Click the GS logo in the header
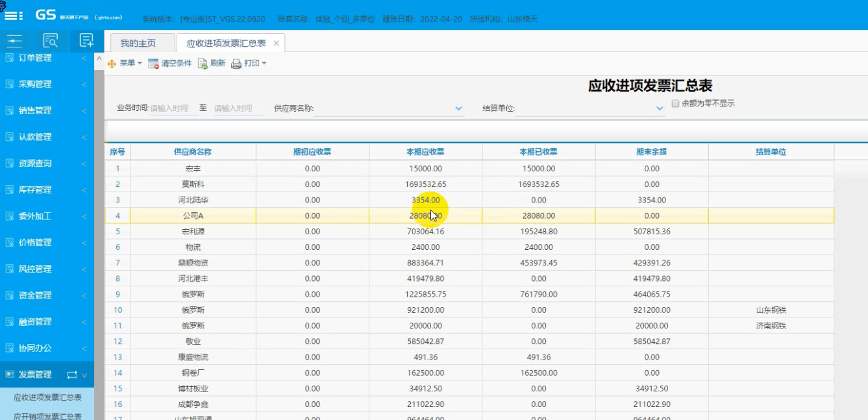 click(46, 16)
